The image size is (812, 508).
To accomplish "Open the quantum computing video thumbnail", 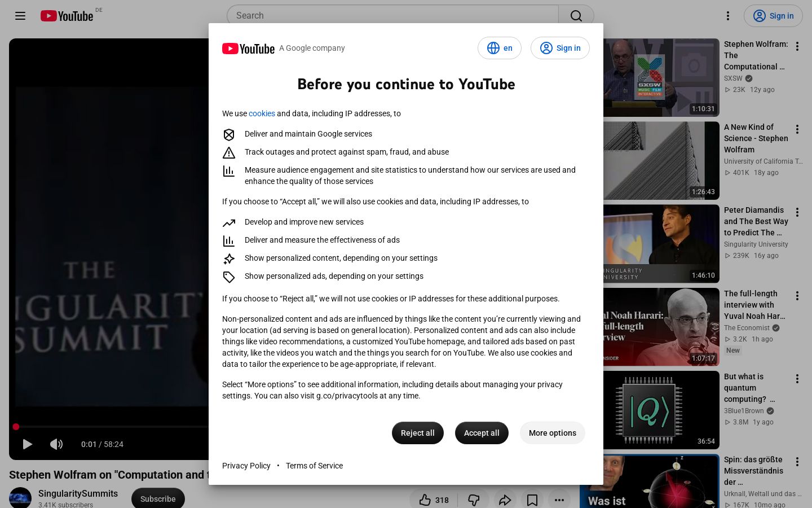I will click(661, 410).
